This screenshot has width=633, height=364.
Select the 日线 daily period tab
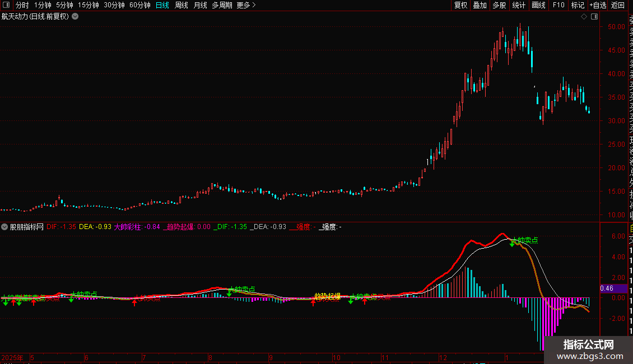coord(162,5)
